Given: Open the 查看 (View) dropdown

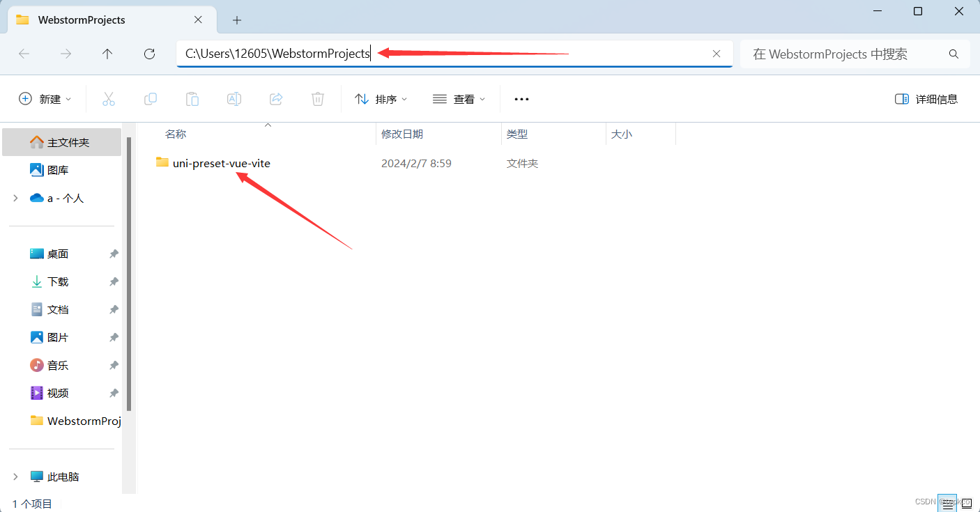Looking at the screenshot, I should click(459, 99).
